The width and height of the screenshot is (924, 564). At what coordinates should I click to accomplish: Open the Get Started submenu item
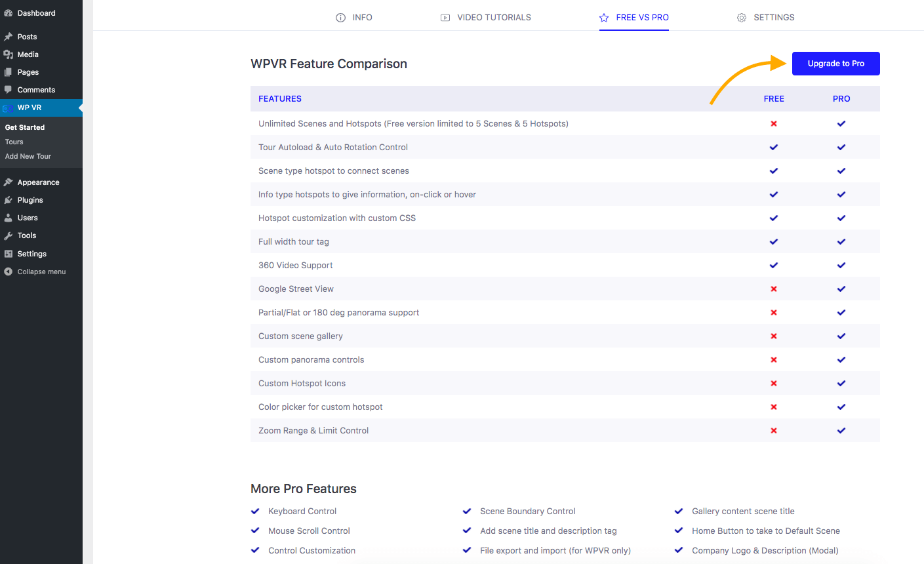[x=25, y=127]
